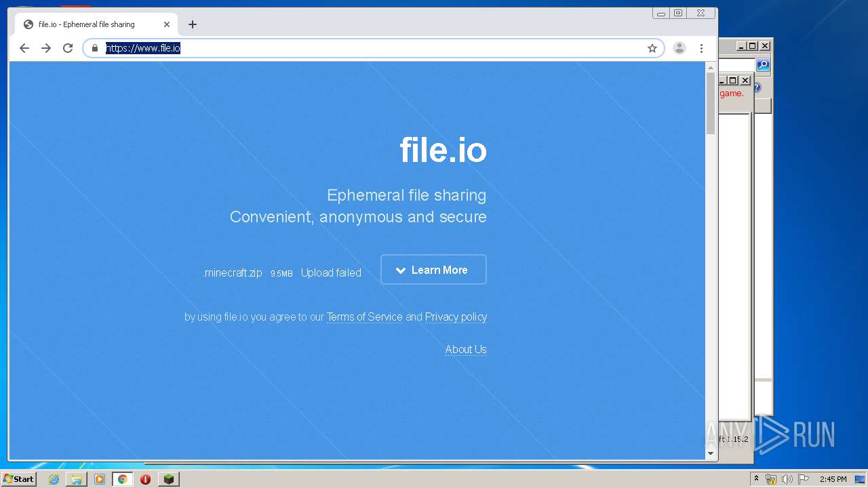Click the page scrollbar down arrow
868x488 pixels.
pyautogui.click(x=711, y=453)
